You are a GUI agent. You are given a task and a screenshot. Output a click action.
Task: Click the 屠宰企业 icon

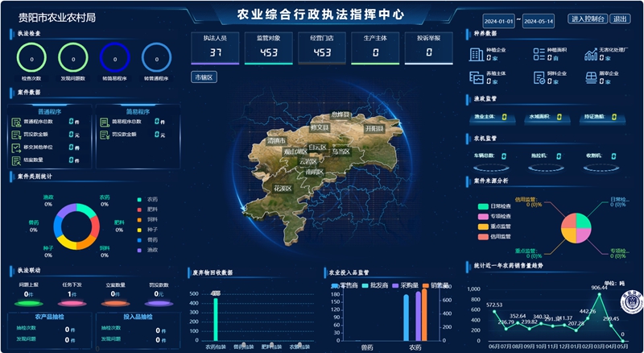(x=589, y=77)
